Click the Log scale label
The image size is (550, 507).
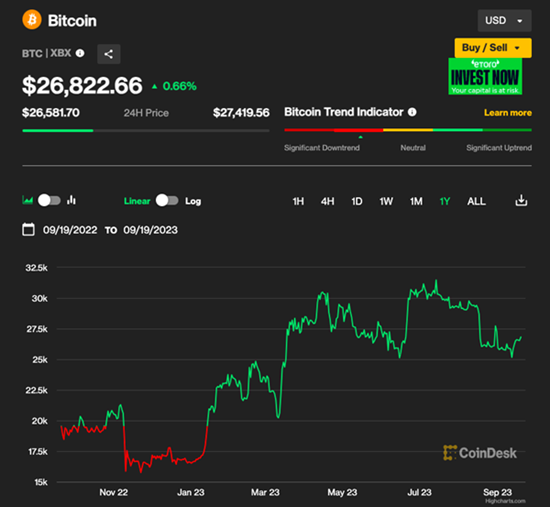tap(193, 201)
